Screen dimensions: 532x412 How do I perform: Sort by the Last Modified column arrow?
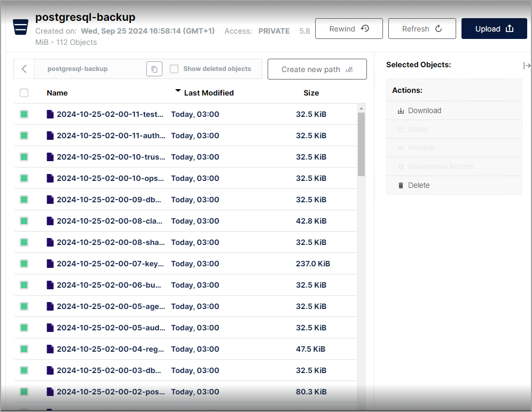coord(178,92)
